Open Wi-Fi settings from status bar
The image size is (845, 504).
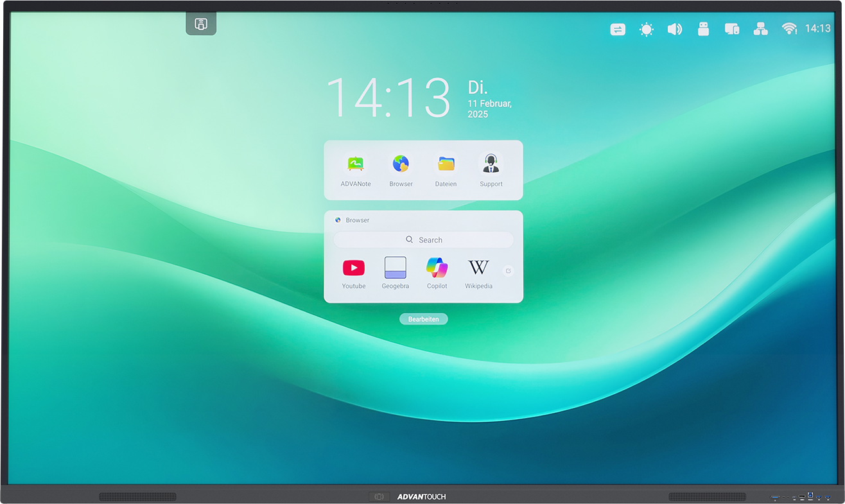click(789, 29)
